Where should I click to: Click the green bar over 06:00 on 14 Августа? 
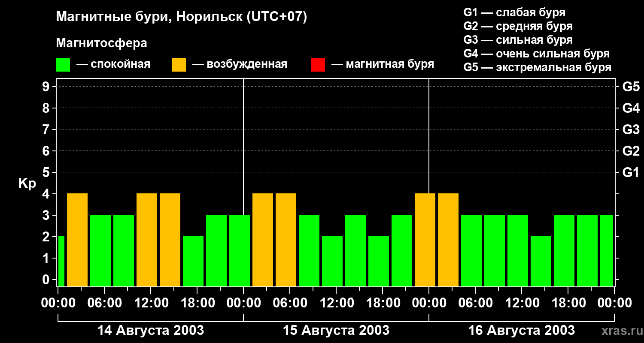[100, 250]
